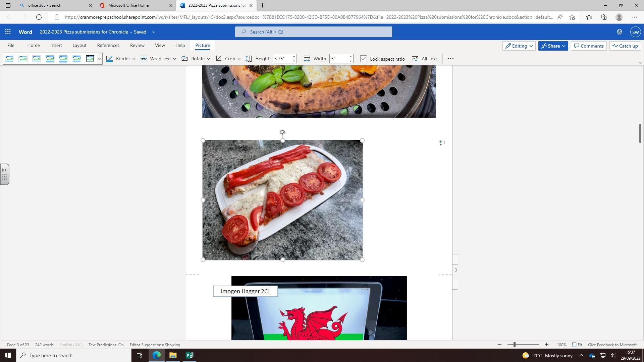This screenshot has height=362, width=644.
Task: Click the picture Border icon
Action: coord(109,59)
